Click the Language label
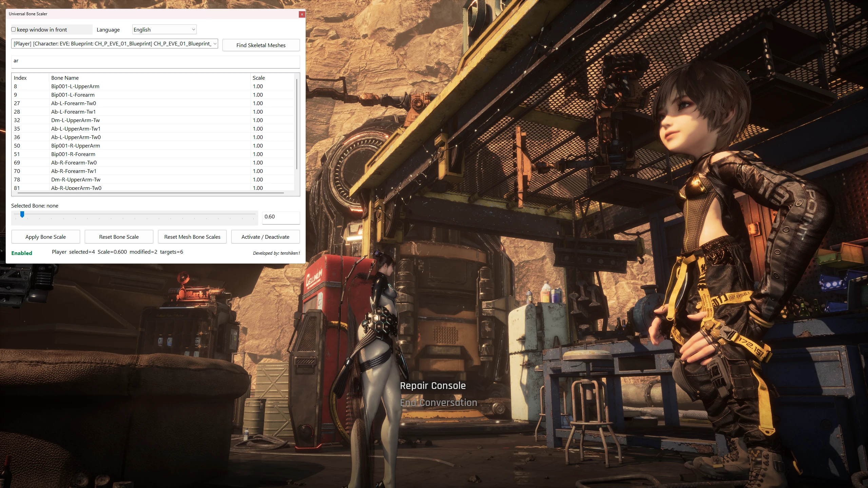The height and width of the screenshot is (488, 868). click(108, 30)
